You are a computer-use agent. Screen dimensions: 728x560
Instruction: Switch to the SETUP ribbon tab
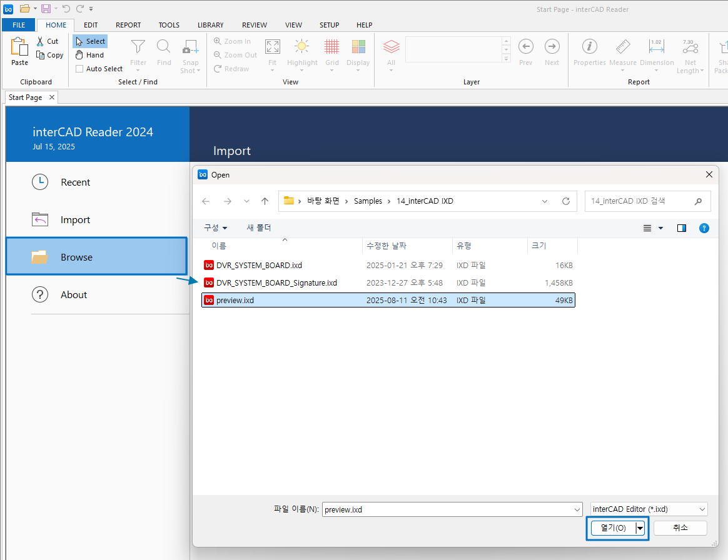[329, 25]
